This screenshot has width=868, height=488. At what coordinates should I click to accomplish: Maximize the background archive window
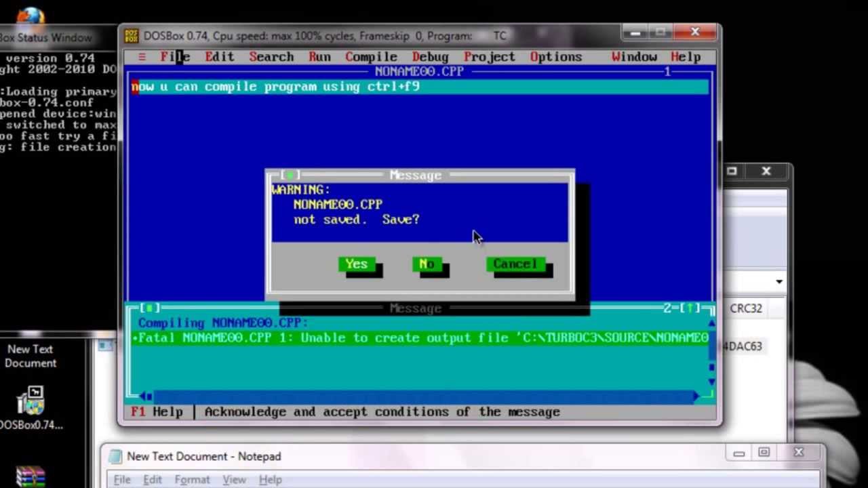tap(732, 171)
